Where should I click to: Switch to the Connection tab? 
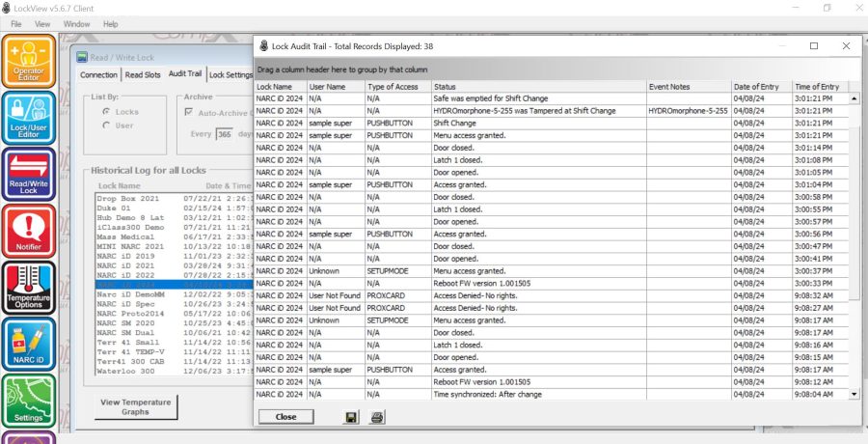point(98,75)
